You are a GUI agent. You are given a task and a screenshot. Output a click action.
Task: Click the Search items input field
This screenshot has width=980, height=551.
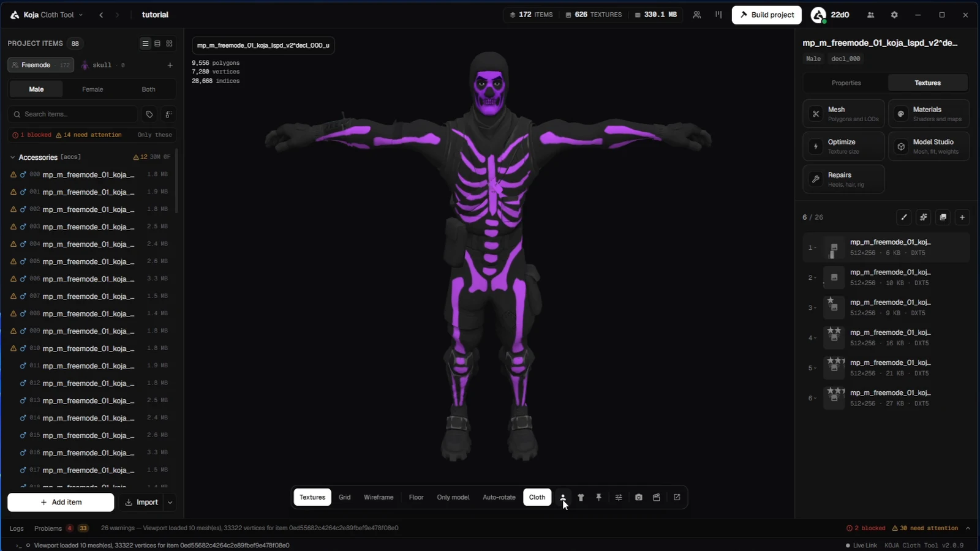coord(73,114)
